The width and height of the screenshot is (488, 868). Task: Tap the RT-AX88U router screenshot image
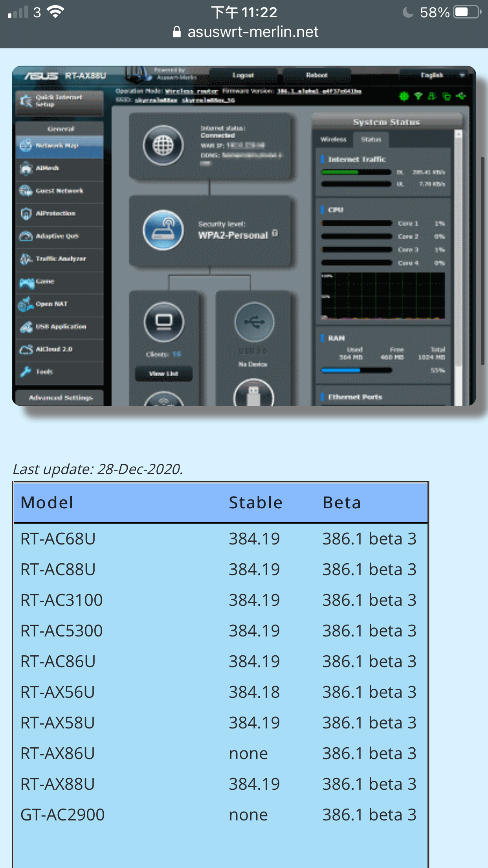pos(244,236)
